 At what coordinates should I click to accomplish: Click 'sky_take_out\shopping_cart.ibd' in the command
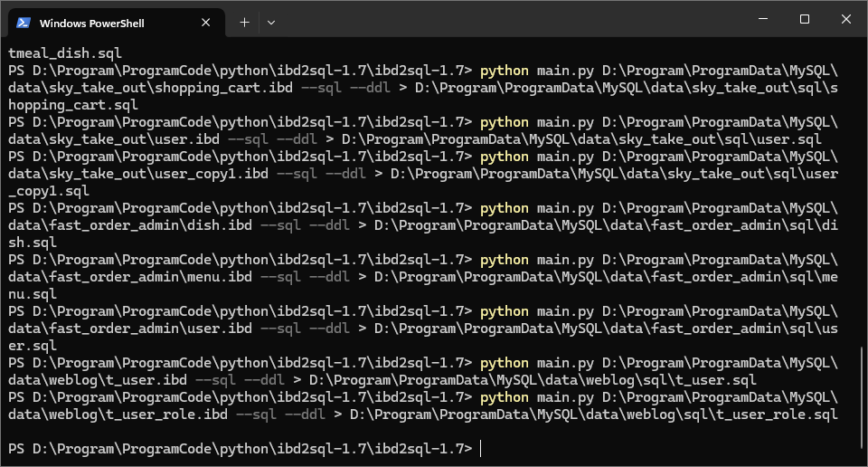pos(171,88)
